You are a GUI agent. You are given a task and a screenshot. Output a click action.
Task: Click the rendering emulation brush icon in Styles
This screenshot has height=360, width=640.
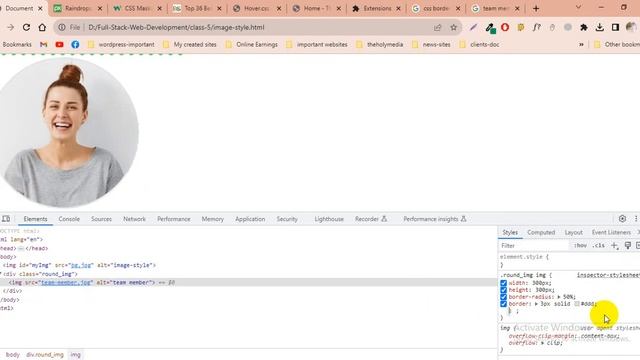click(628, 245)
